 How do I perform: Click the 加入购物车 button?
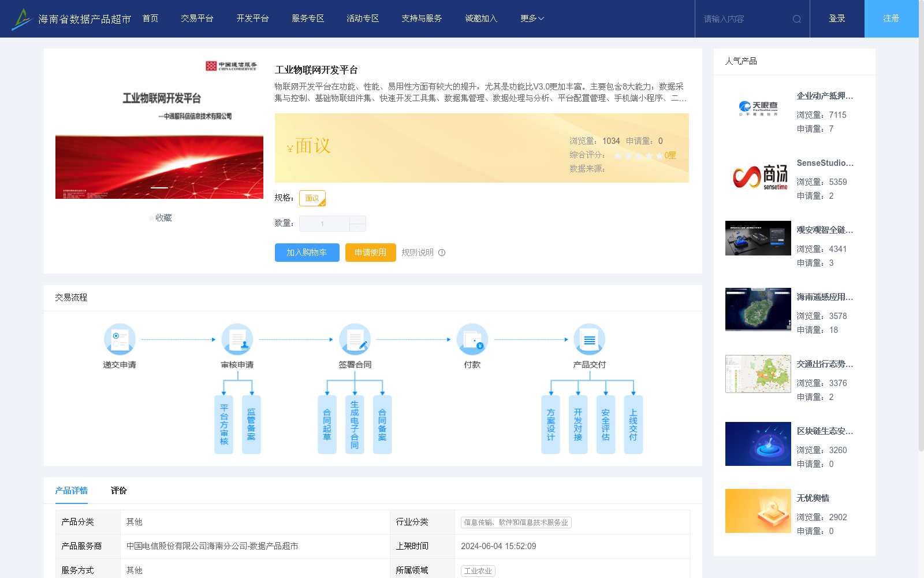point(307,253)
